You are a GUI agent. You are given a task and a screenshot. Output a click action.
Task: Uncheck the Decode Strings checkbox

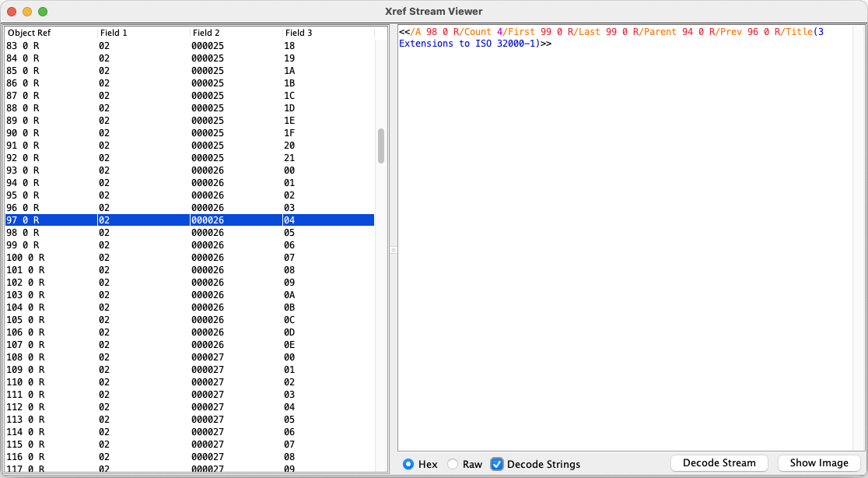click(497, 464)
